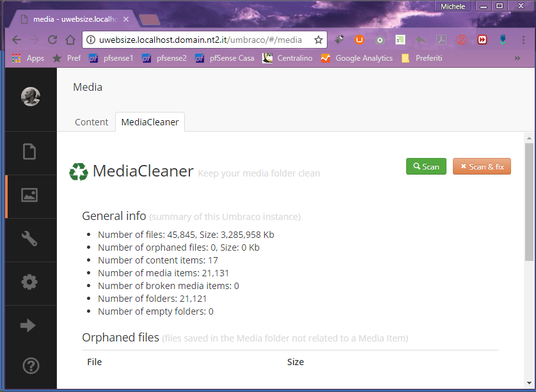Click the "Number of folders: 21,121" line
This screenshot has width=536, height=392.
coord(152,299)
